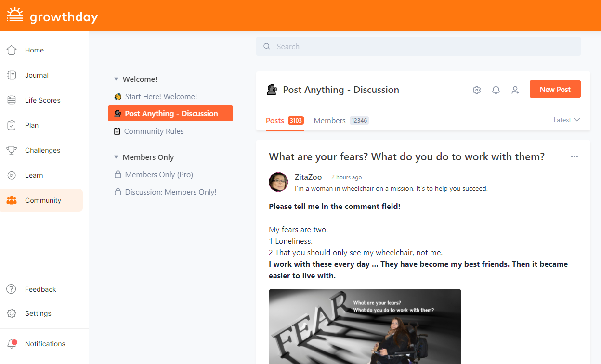Click the Notifications bell icon in sidebar
This screenshot has width=601, height=364.
[12, 344]
